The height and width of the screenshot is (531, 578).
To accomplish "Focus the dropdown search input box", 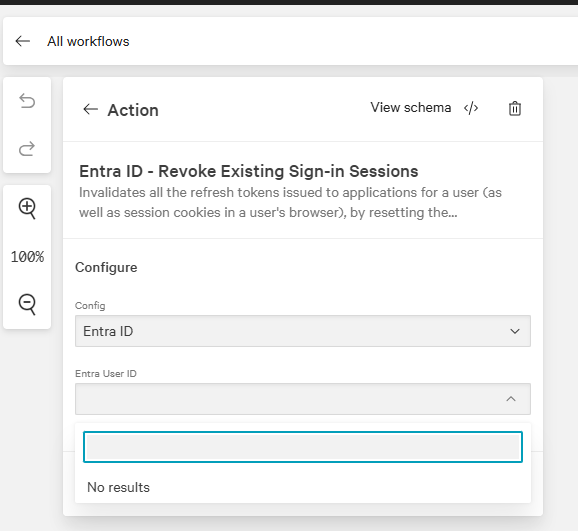I will tap(303, 447).
